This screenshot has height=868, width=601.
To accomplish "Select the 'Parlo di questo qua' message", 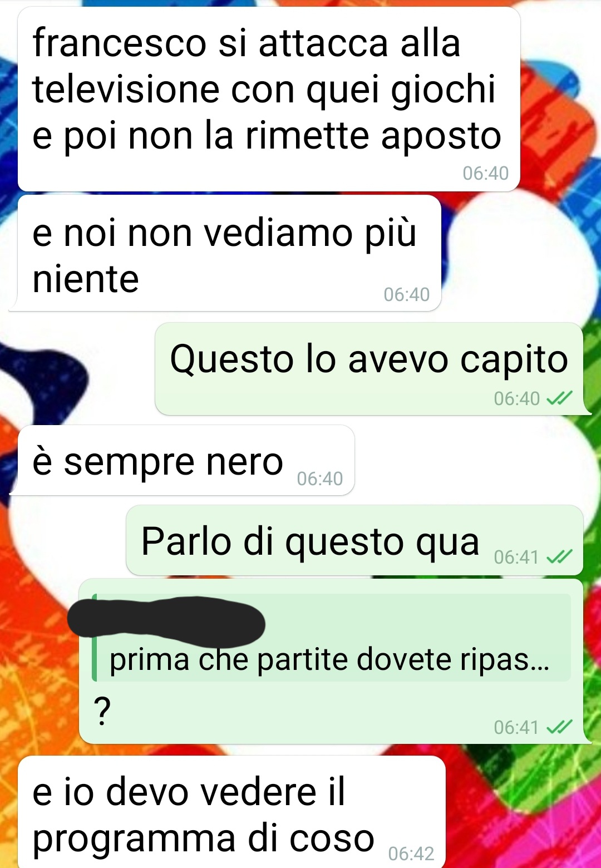I will (354, 540).
